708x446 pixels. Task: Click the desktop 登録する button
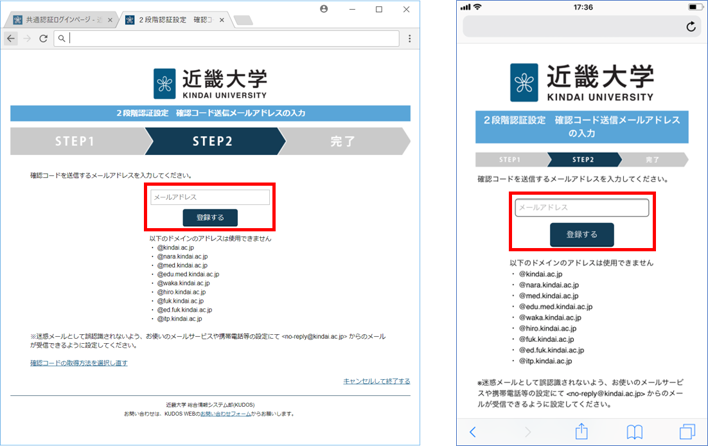(x=210, y=217)
